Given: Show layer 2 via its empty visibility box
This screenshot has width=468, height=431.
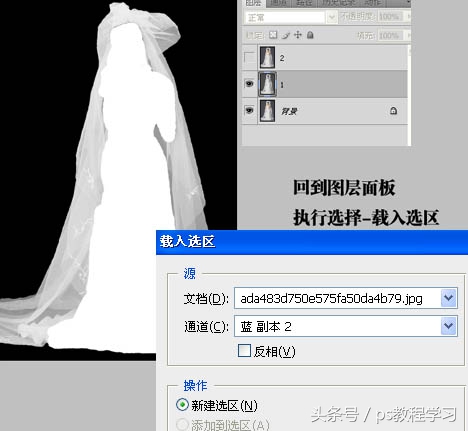Looking at the screenshot, I should [x=249, y=58].
